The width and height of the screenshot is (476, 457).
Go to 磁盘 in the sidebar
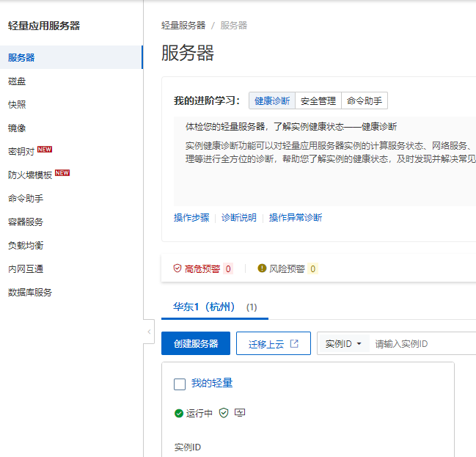pos(17,81)
